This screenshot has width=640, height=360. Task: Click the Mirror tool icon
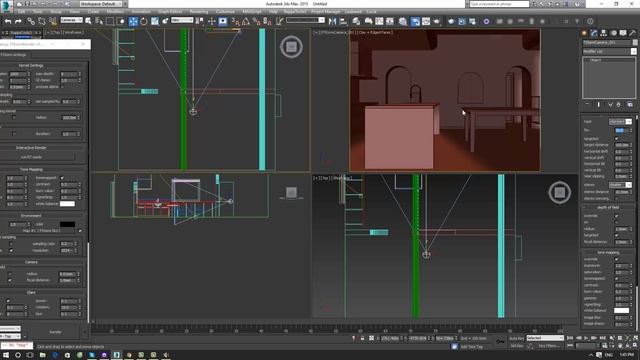(x=332, y=21)
